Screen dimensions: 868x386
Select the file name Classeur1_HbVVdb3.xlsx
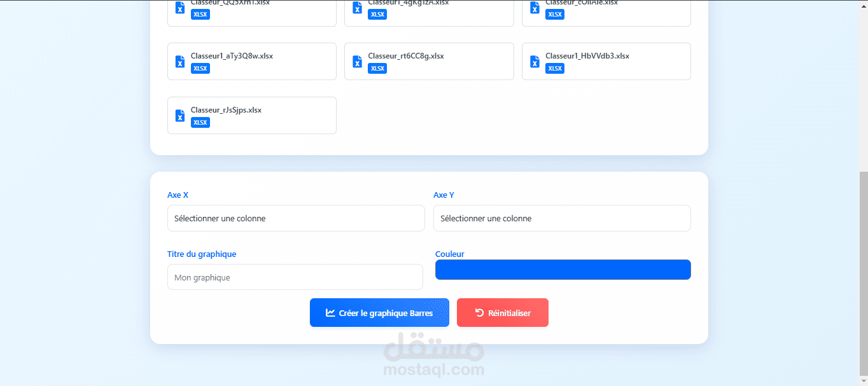coord(587,56)
